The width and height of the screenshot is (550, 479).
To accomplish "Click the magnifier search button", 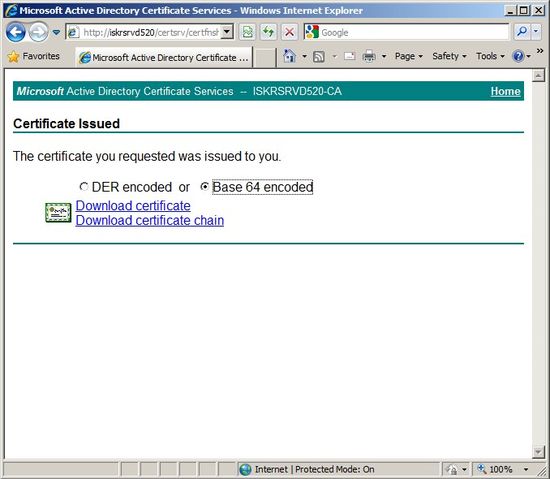I will coord(522,32).
